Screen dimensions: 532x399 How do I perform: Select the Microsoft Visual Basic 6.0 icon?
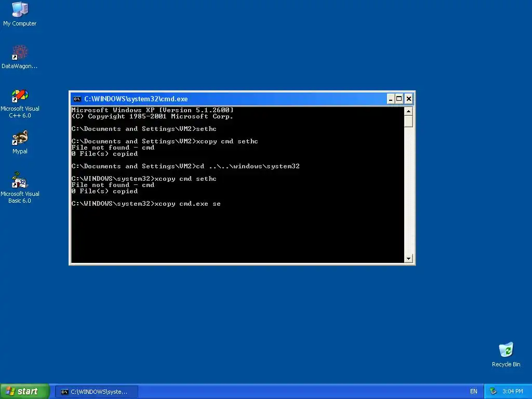pos(20,188)
